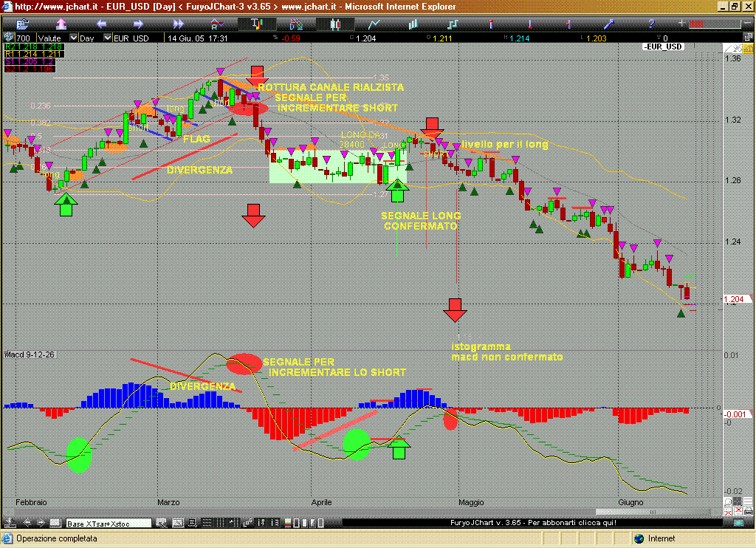Select the bar histogram chart icon
Viewport: 756px width, 548px height.
[413, 24]
